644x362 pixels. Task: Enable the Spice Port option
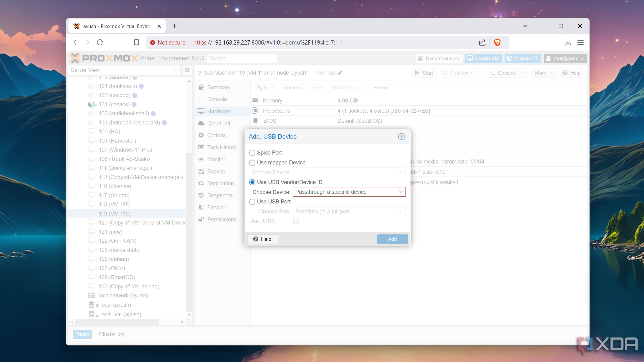(252, 153)
